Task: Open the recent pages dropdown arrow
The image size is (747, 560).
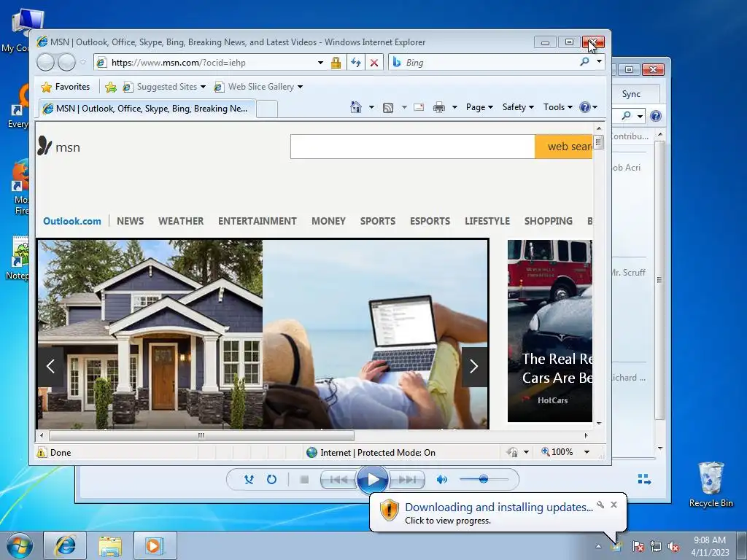Action: coord(83,63)
